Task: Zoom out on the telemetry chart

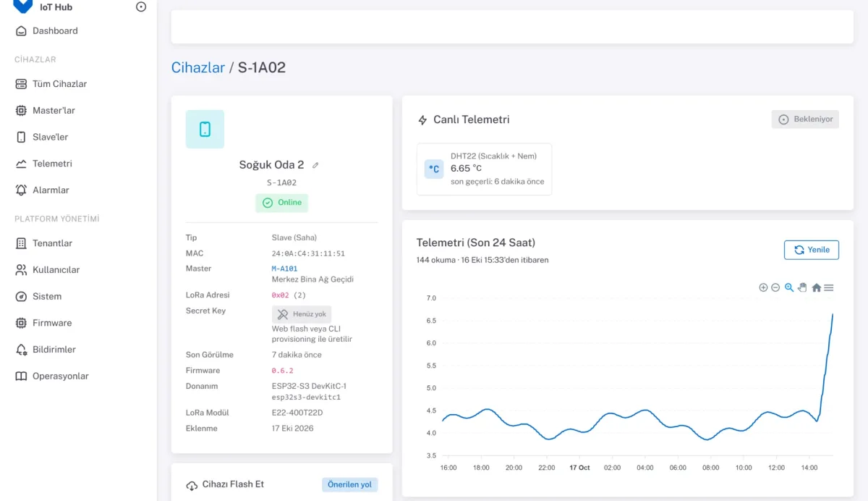Action: click(x=775, y=287)
